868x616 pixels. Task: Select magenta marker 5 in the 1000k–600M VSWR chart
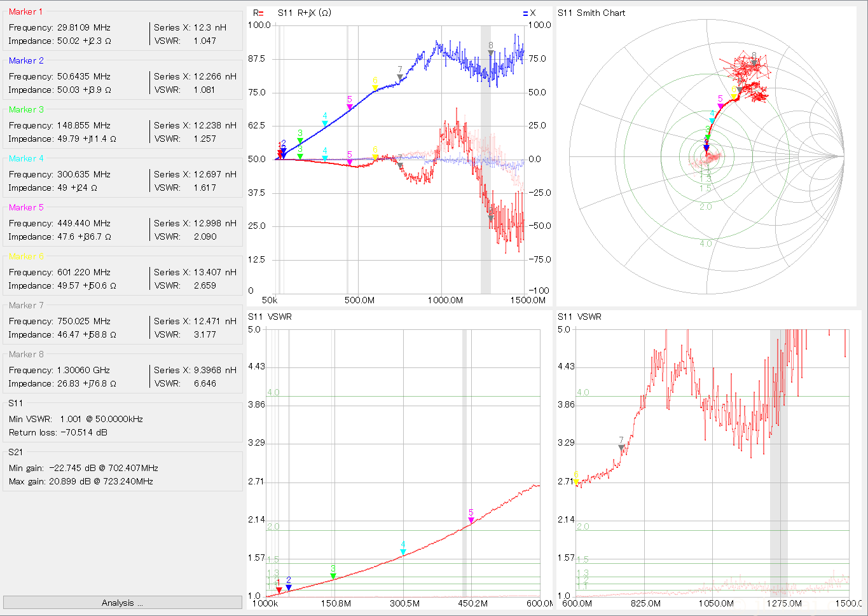[x=471, y=520]
